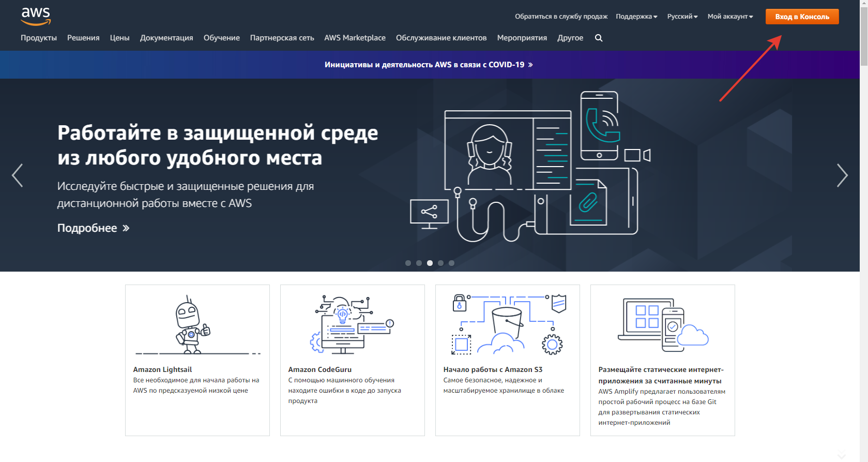Select the second carousel dot
The height and width of the screenshot is (462, 868).
coord(419,263)
